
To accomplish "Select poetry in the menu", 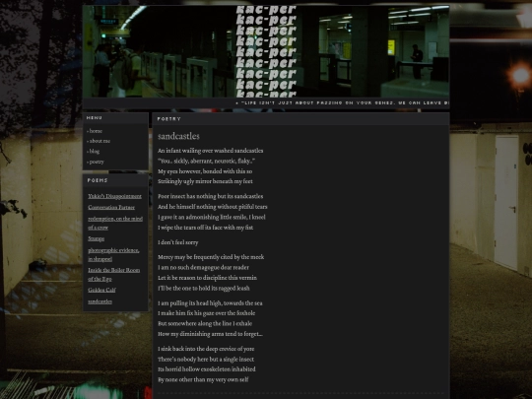I will click(97, 162).
